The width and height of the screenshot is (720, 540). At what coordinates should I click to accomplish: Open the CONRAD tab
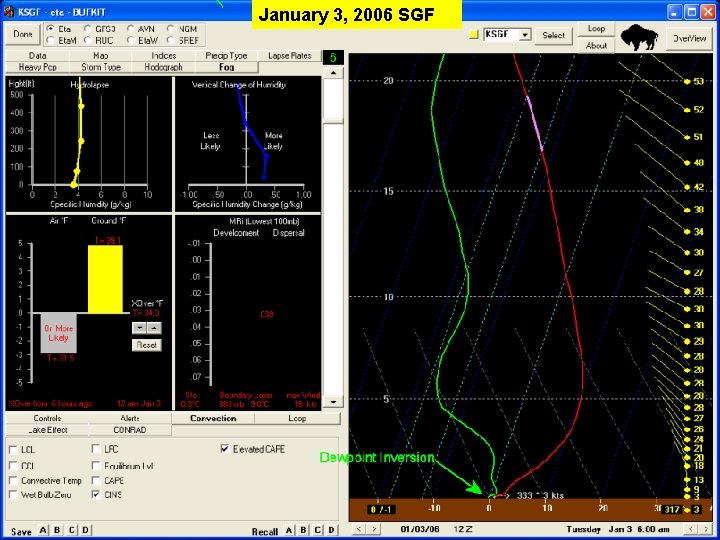pos(130,430)
